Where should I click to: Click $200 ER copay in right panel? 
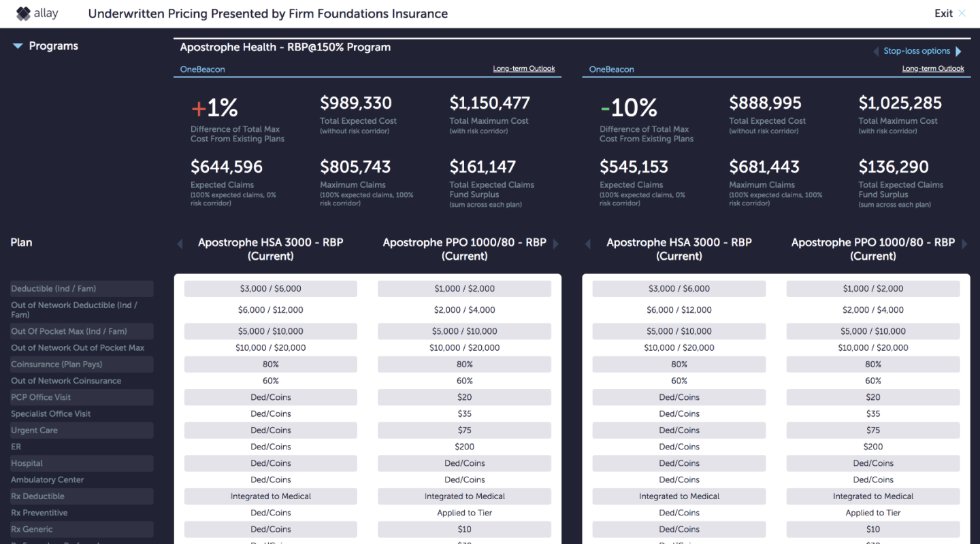(x=873, y=447)
